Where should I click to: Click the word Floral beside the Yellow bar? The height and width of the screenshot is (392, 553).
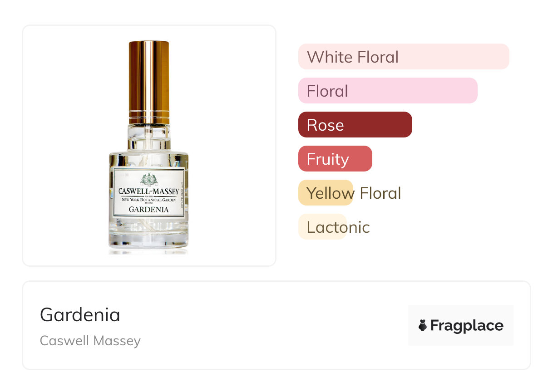(380, 193)
